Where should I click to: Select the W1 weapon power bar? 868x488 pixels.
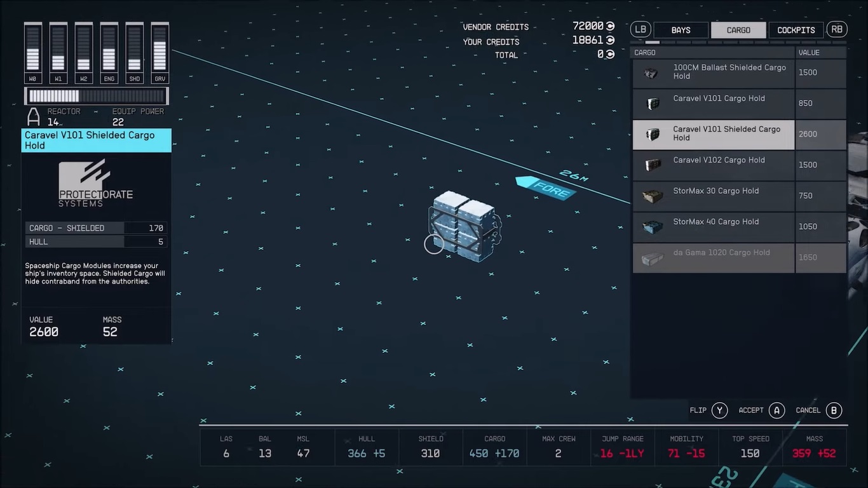click(58, 53)
